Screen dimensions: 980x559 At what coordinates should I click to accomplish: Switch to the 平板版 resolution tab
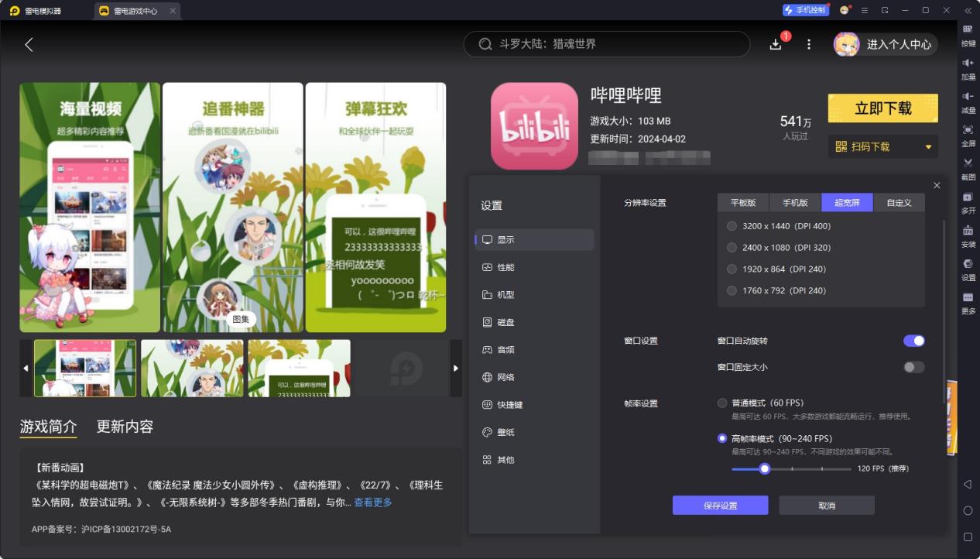click(743, 203)
